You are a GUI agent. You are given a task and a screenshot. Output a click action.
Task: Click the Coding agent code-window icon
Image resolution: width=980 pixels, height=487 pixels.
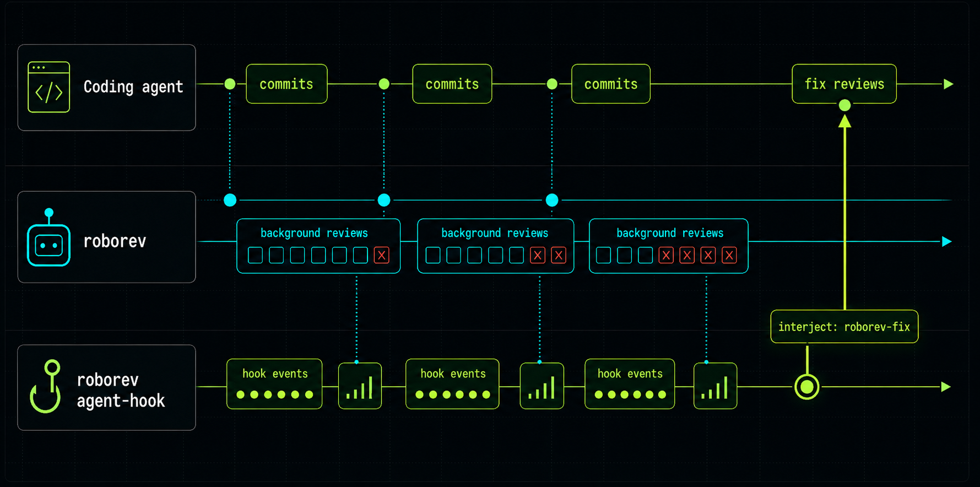pyautogui.click(x=49, y=87)
